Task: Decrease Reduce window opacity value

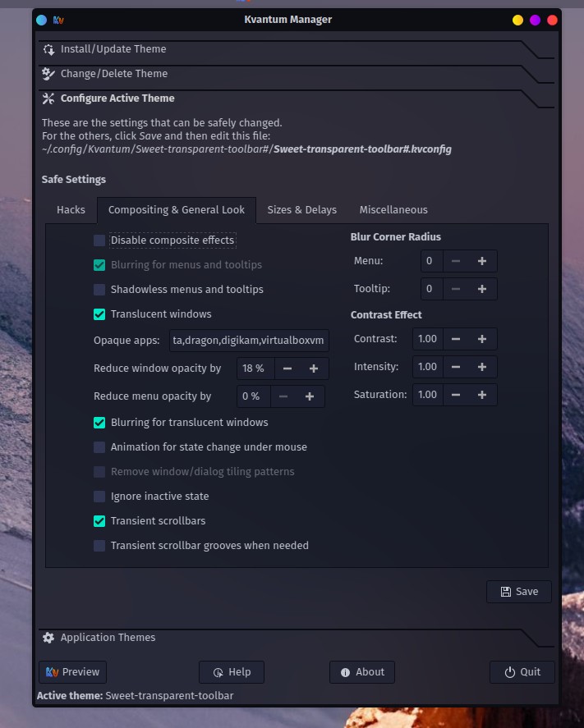Action: point(287,369)
